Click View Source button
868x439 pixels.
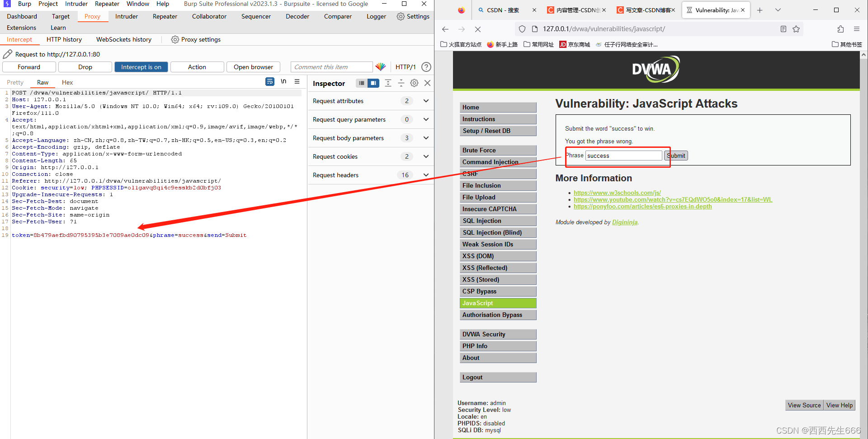(x=804, y=405)
